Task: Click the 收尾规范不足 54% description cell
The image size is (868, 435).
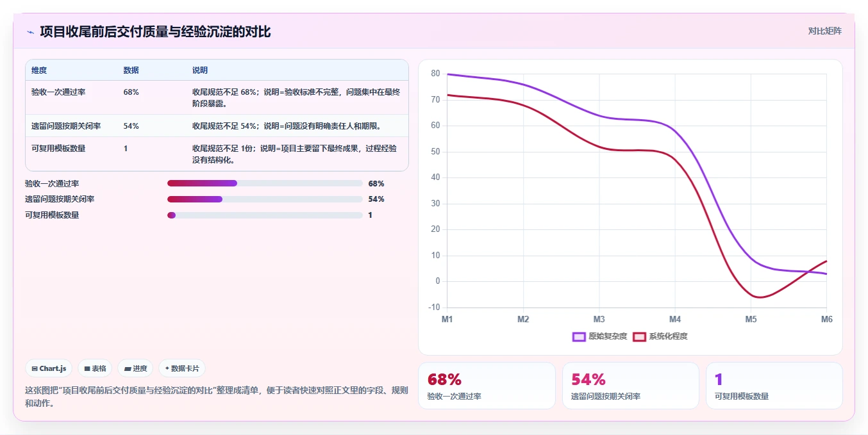Action: click(x=297, y=126)
